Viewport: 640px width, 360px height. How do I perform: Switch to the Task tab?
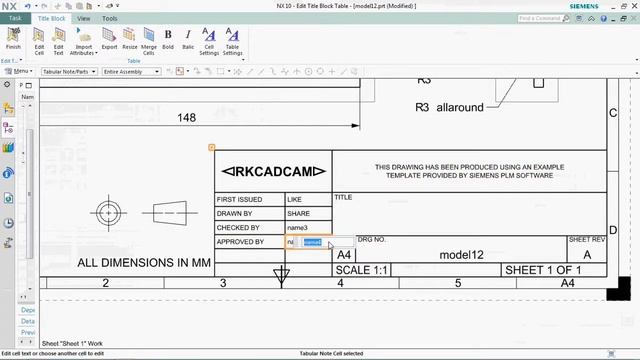point(15,18)
